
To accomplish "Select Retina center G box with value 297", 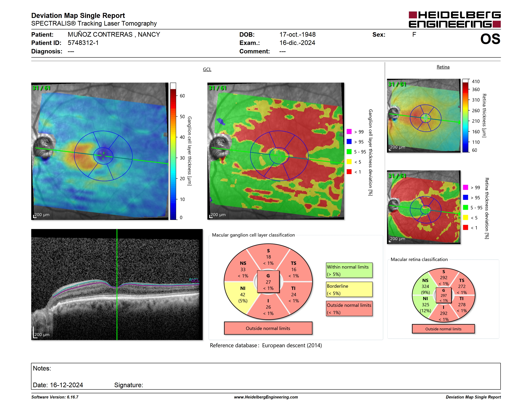I will point(444,295).
